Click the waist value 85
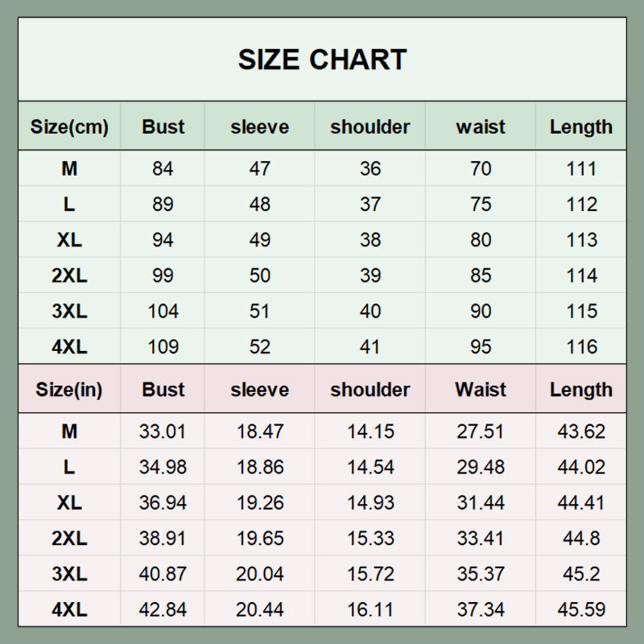The height and width of the screenshot is (644, 644). (x=481, y=276)
